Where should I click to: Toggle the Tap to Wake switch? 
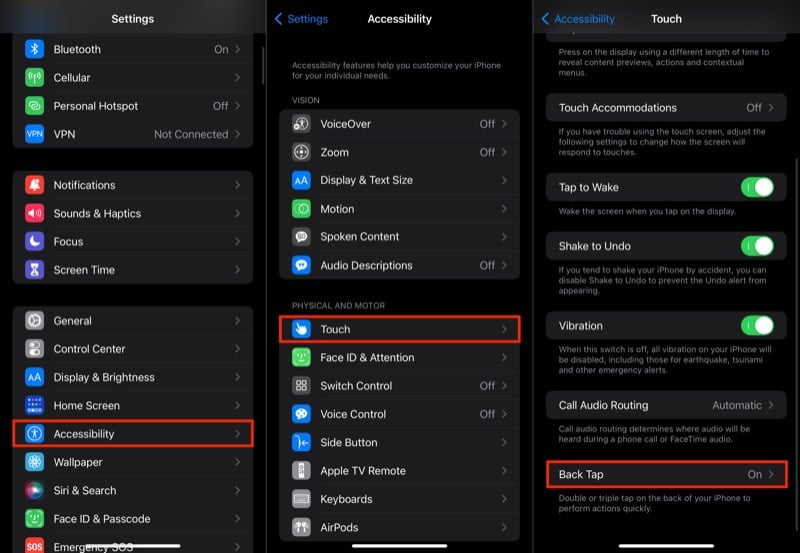[x=757, y=187]
